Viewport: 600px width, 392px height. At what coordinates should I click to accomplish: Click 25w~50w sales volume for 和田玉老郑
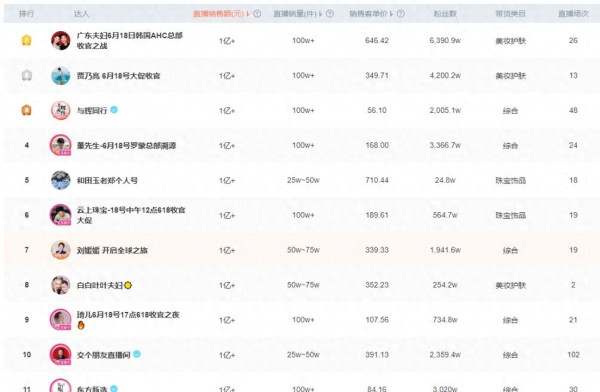[303, 180]
